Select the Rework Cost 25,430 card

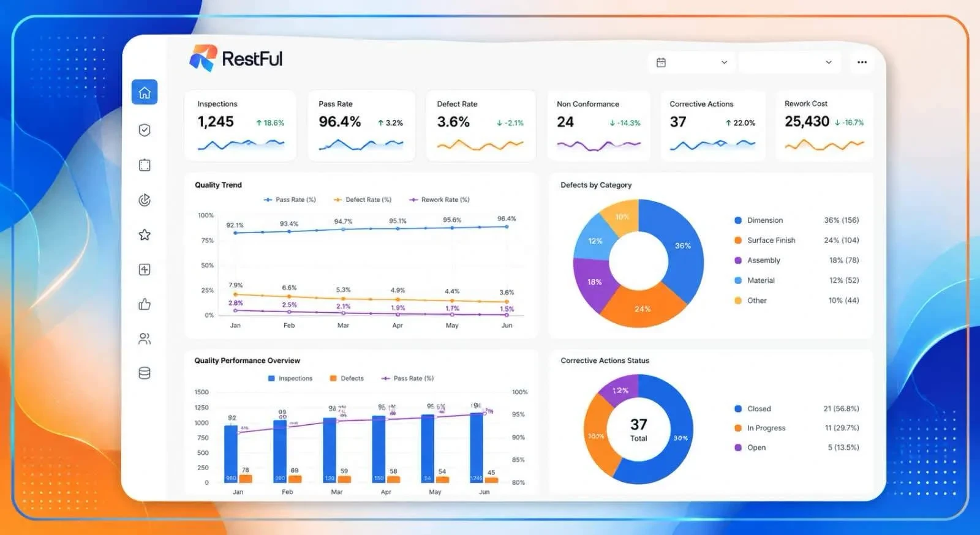(824, 126)
